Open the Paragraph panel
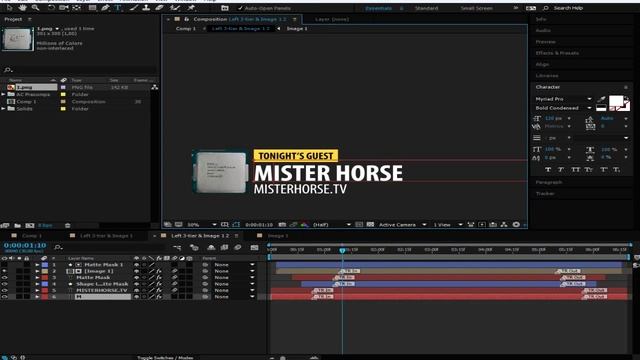This screenshot has width=640, height=360. click(549, 182)
